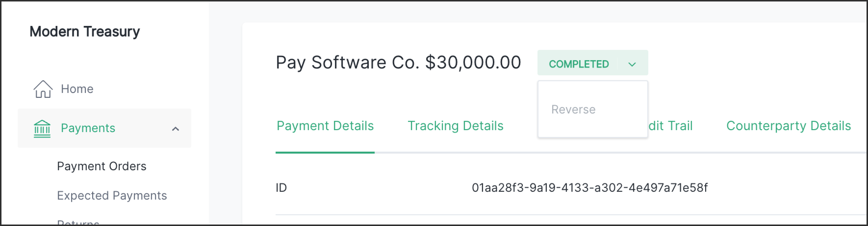868x226 pixels.
Task: Select the Payment Details tab
Action: 325,126
